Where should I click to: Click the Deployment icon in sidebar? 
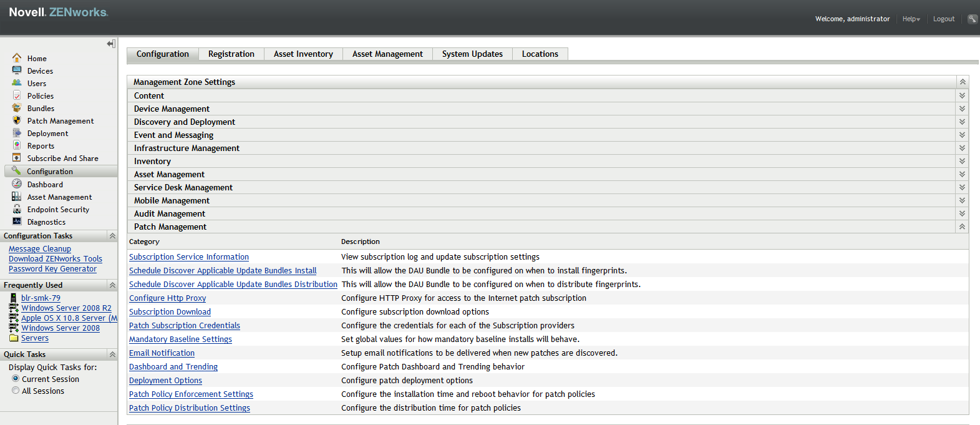[x=17, y=132]
